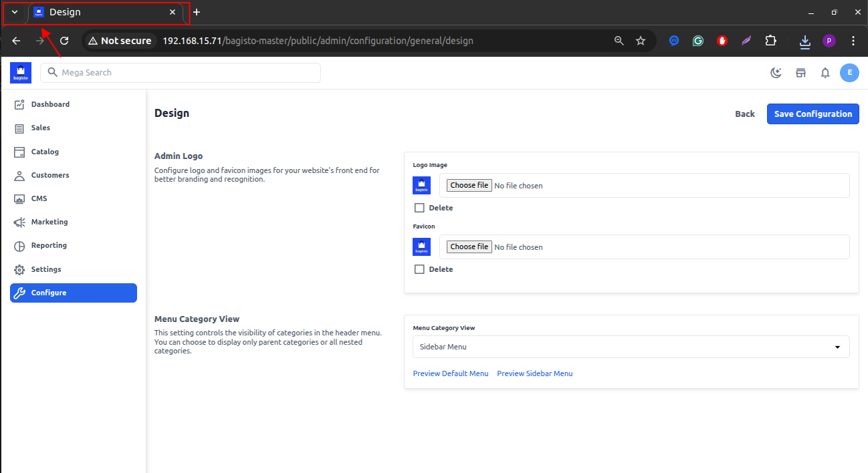Go to Catalog in sidebar
Screen dimensions: 868x473
45,152
